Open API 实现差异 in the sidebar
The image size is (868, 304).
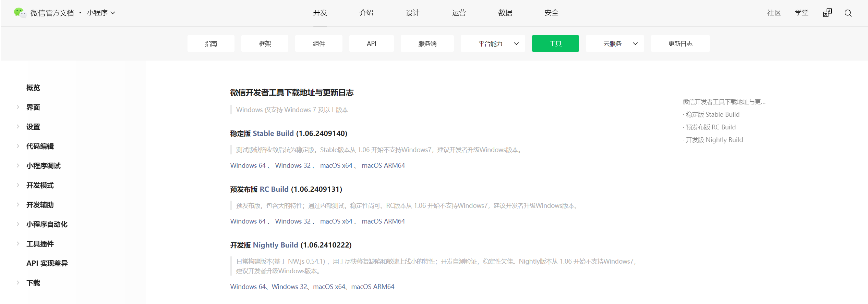[47, 263]
